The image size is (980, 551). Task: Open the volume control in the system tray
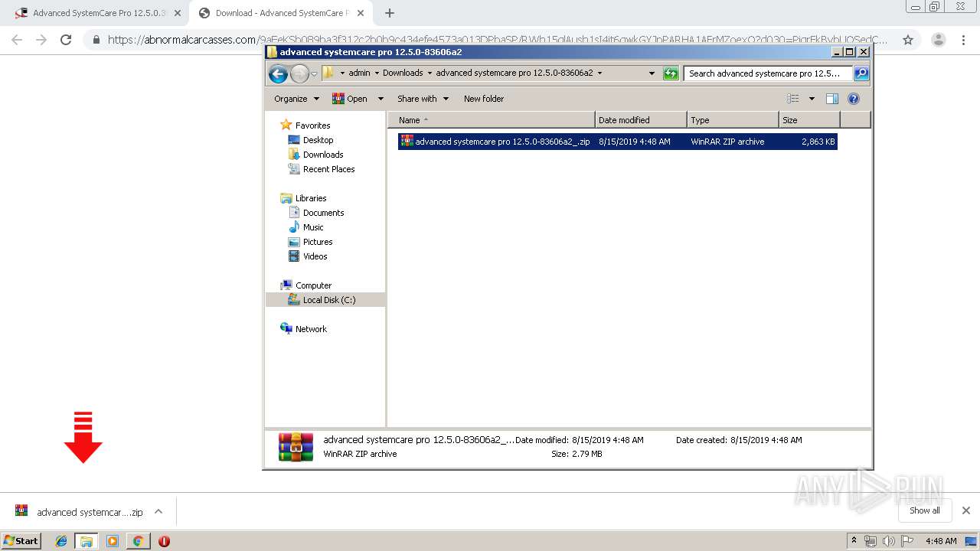tap(888, 541)
